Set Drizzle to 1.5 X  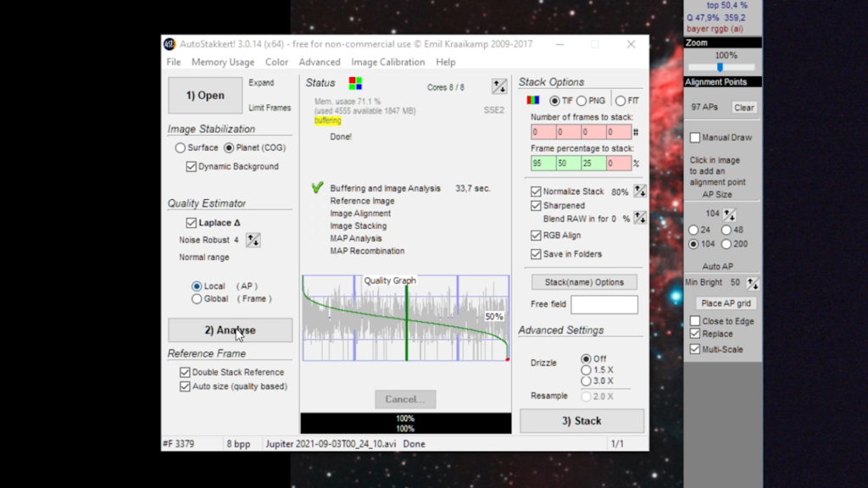(586, 369)
